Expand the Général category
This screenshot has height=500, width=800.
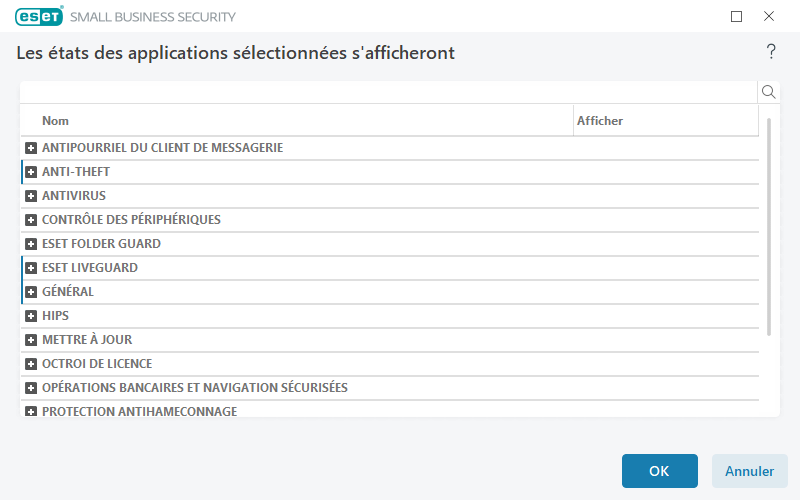(x=31, y=292)
